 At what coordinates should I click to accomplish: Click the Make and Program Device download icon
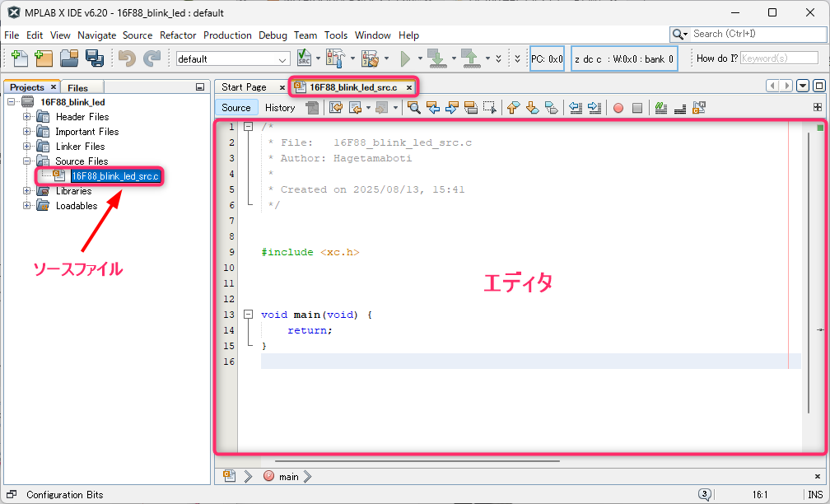click(436, 58)
